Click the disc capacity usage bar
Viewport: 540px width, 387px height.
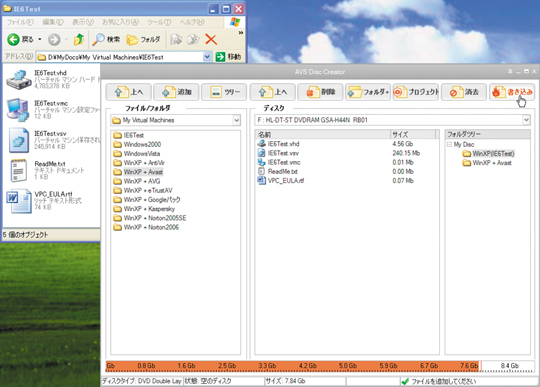click(x=320, y=366)
